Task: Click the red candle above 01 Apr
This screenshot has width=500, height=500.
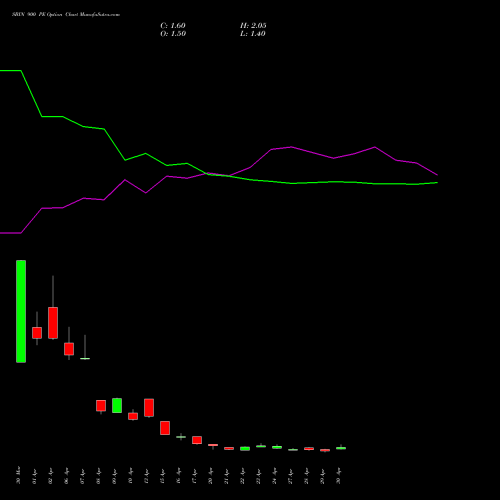Action: click(37, 333)
